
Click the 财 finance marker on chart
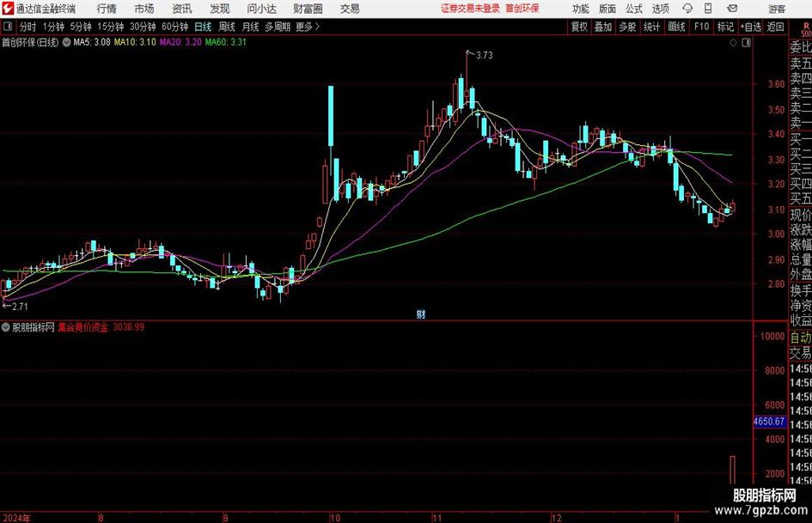[421, 314]
